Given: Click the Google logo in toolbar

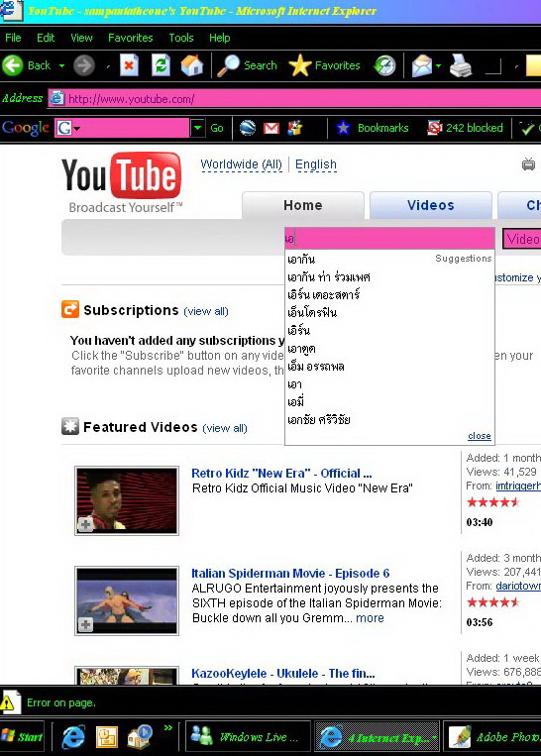Looking at the screenshot, I should click(x=26, y=128).
